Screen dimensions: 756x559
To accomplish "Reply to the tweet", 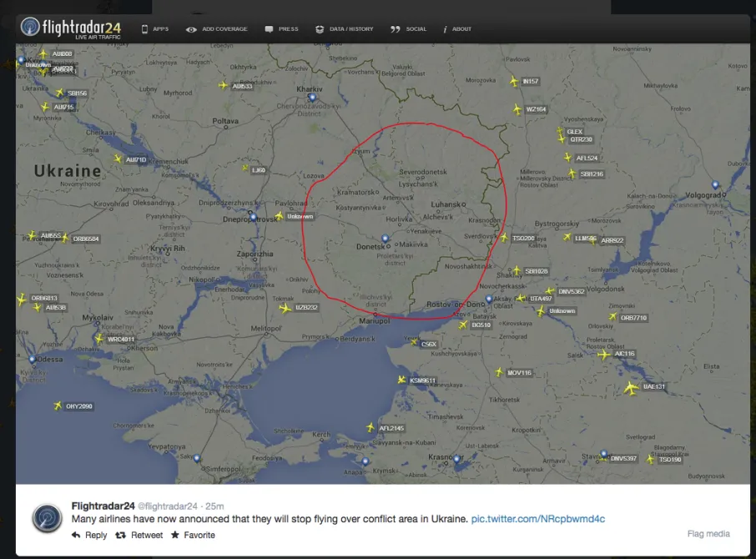I will pos(89,536).
